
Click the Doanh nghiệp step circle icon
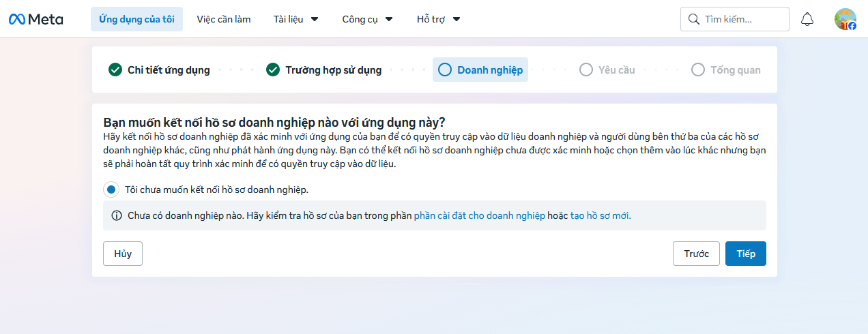tap(445, 70)
